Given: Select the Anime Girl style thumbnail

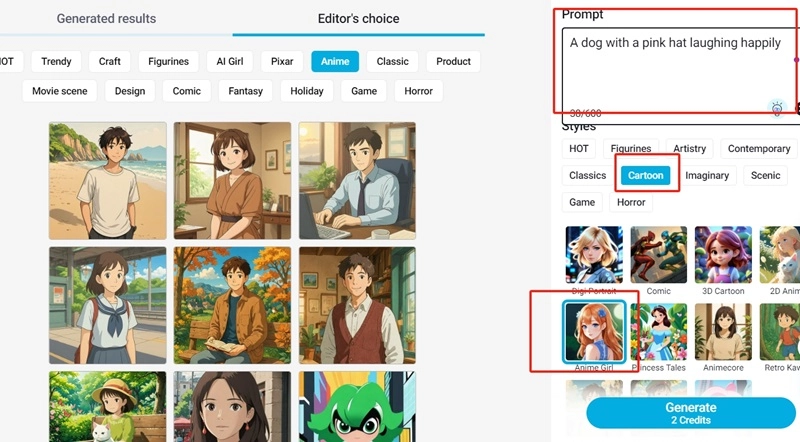Looking at the screenshot, I should point(595,332).
